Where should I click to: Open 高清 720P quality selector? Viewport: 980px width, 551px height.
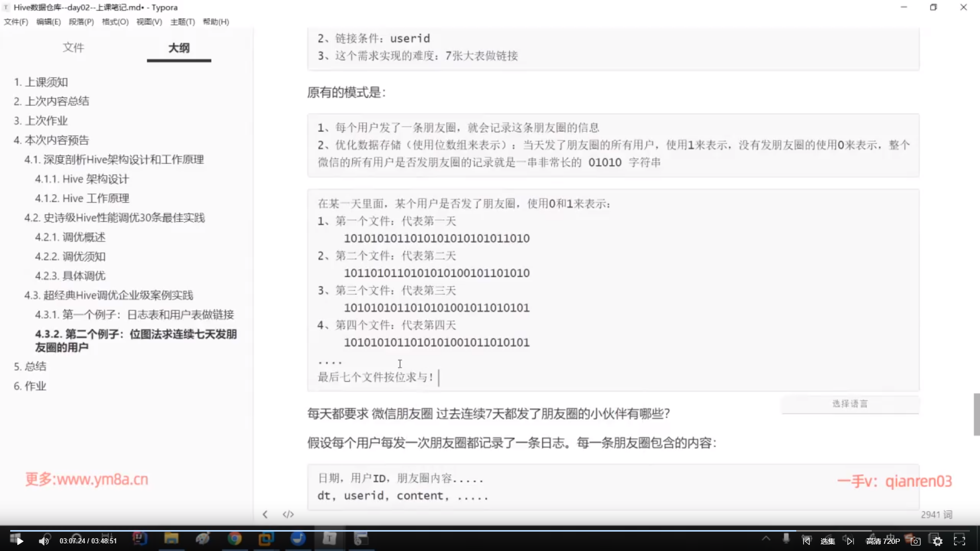[x=883, y=541]
